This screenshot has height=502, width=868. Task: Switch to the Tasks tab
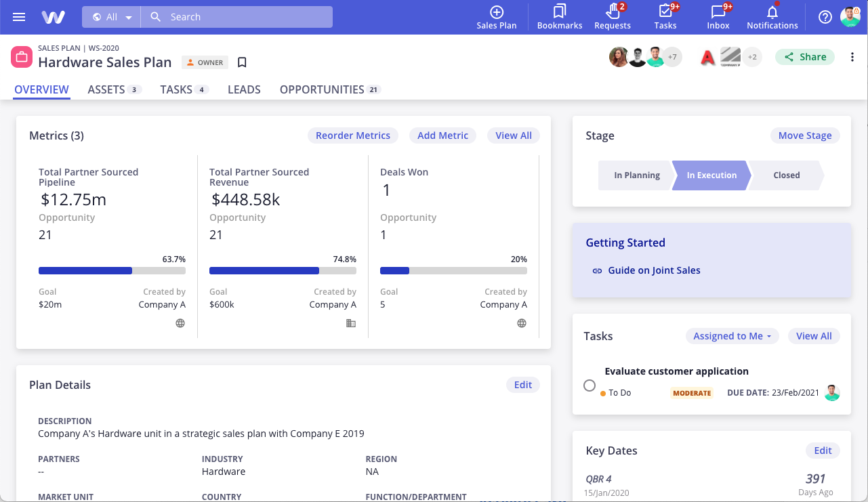click(x=184, y=89)
